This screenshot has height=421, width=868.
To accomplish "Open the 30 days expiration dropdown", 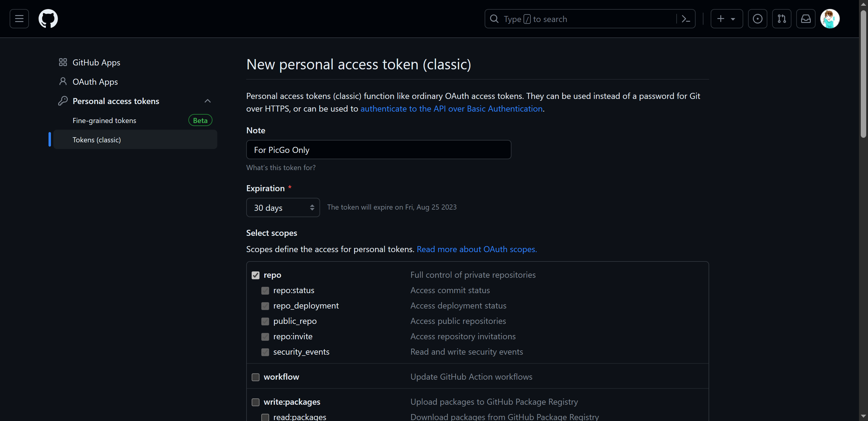I will coord(283,207).
